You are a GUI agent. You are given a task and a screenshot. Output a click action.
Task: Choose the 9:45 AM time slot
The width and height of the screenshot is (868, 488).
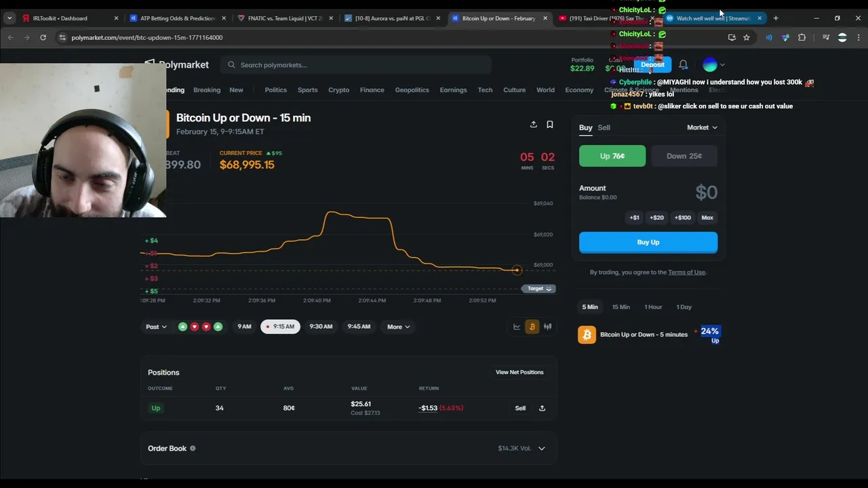(x=359, y=327)
